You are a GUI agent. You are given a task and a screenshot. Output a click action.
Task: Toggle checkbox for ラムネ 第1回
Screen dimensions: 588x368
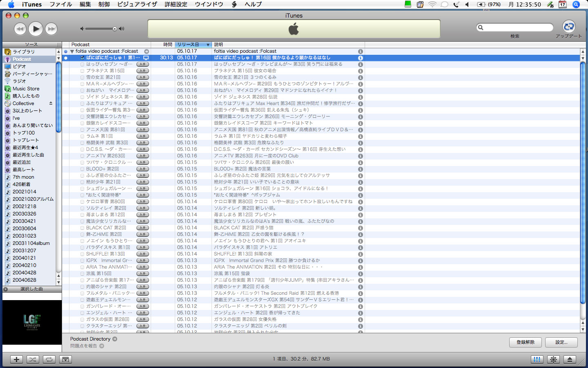coord(82,137)
